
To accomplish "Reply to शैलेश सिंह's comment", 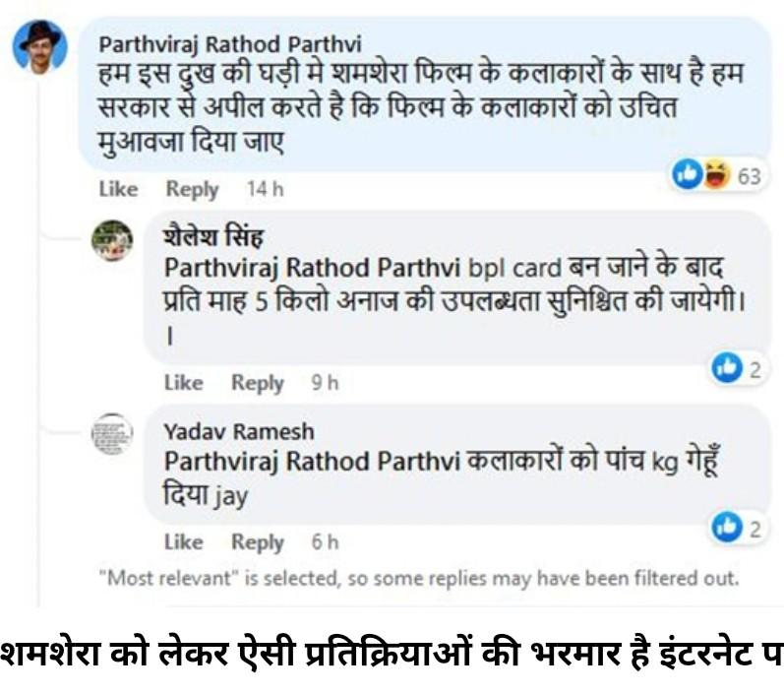I will tap(257, 382).
